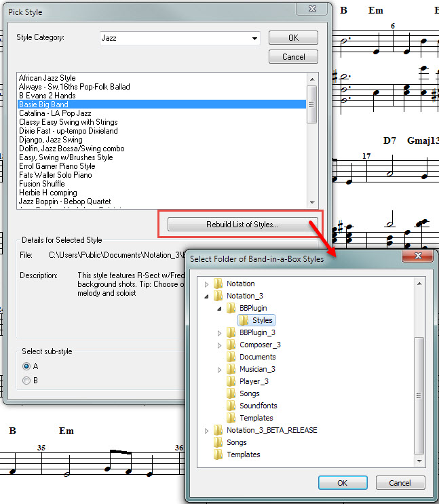Click Cancel in Pick Style dialog
439x504 pixels.
tap(294, 57)
